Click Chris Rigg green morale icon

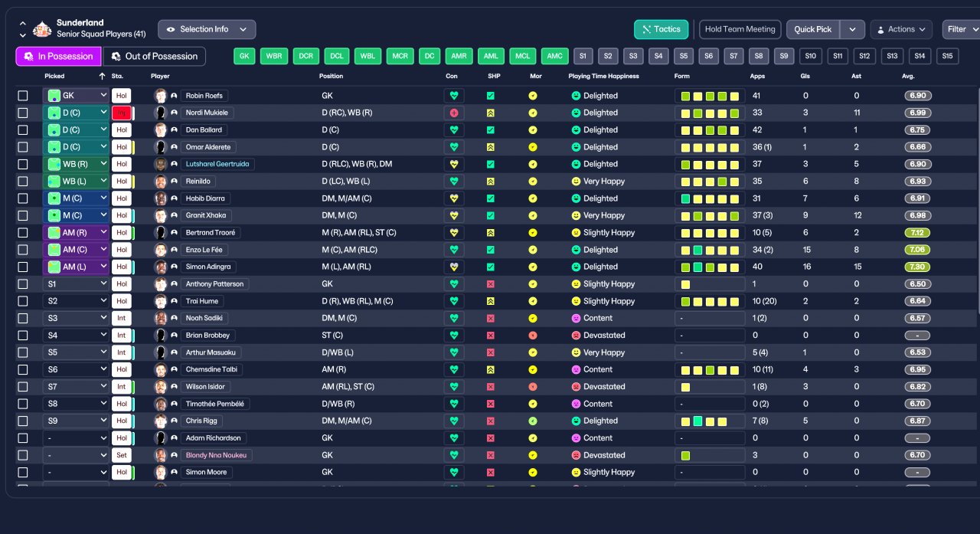click(x=533, y=421)
